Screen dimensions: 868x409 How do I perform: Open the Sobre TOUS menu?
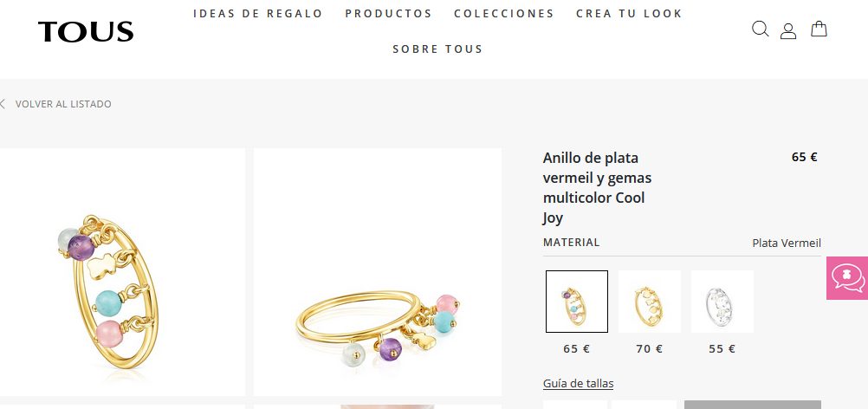(x=437, y=49)
